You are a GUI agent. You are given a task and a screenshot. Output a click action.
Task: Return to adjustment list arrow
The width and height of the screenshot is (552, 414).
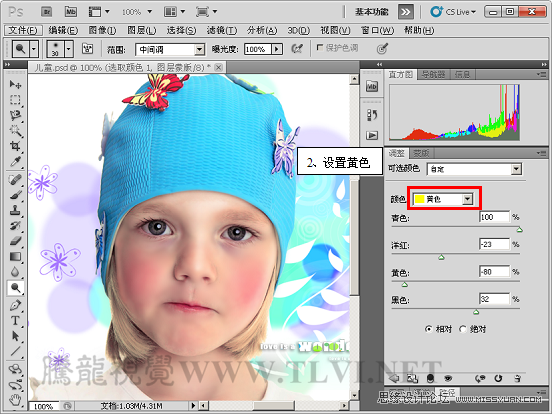click(x=394, y=378)
